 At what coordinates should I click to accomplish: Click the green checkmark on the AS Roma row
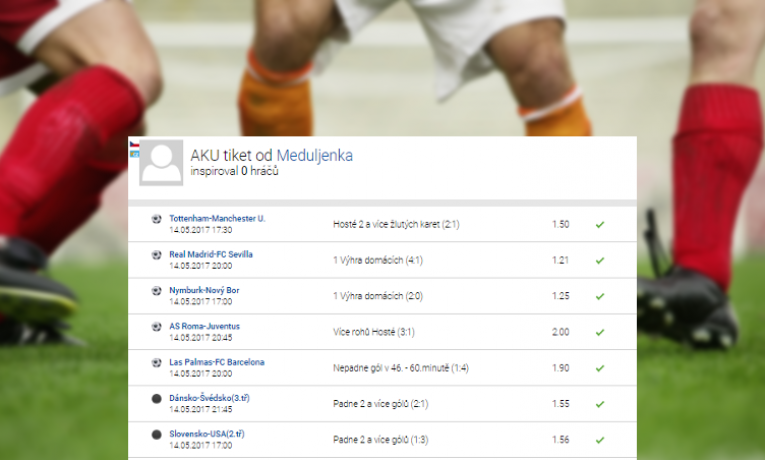click(x=600, y=332)
